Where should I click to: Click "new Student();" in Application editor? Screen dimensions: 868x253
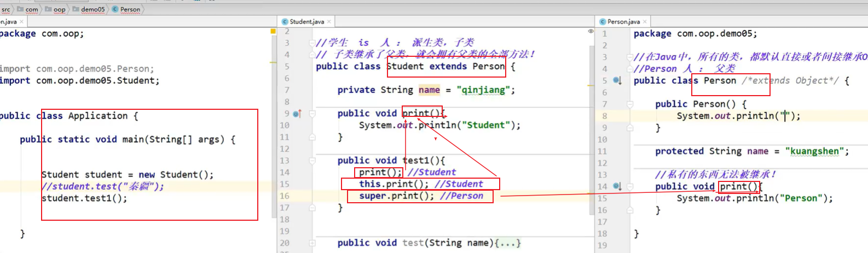176,175
